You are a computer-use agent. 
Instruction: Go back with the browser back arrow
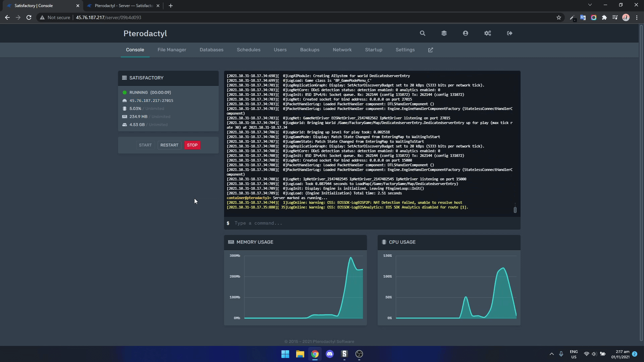(x=7, y=17)
